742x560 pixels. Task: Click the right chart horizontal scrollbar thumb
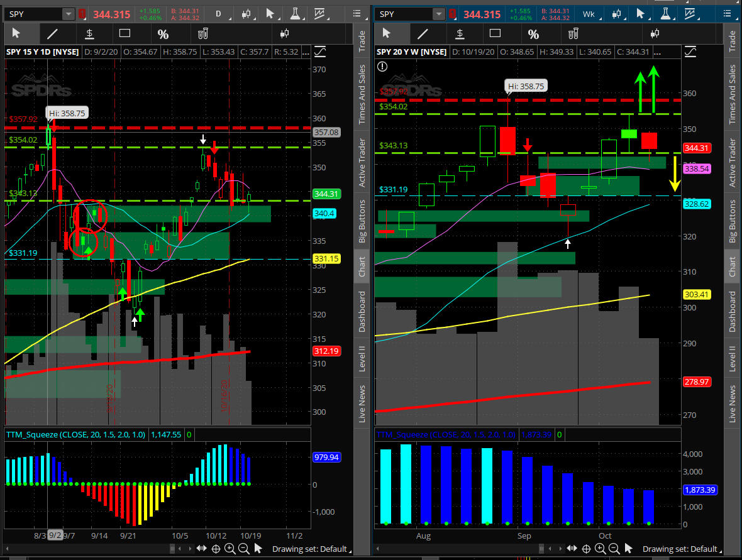[541, 549]
